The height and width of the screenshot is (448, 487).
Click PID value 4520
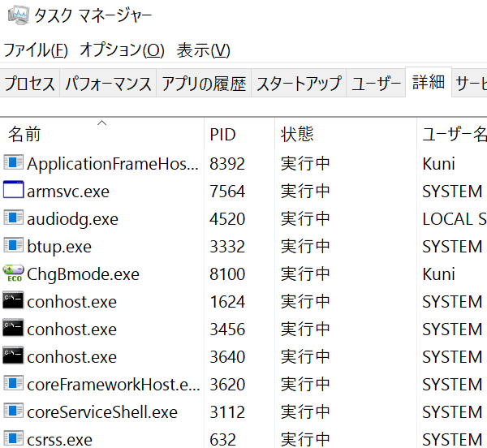point(227,219)
